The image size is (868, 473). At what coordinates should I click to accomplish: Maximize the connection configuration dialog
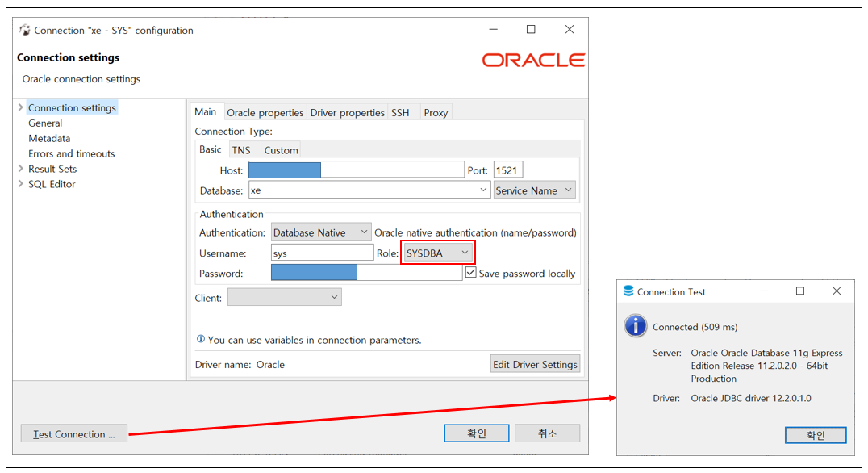point(531,29)
